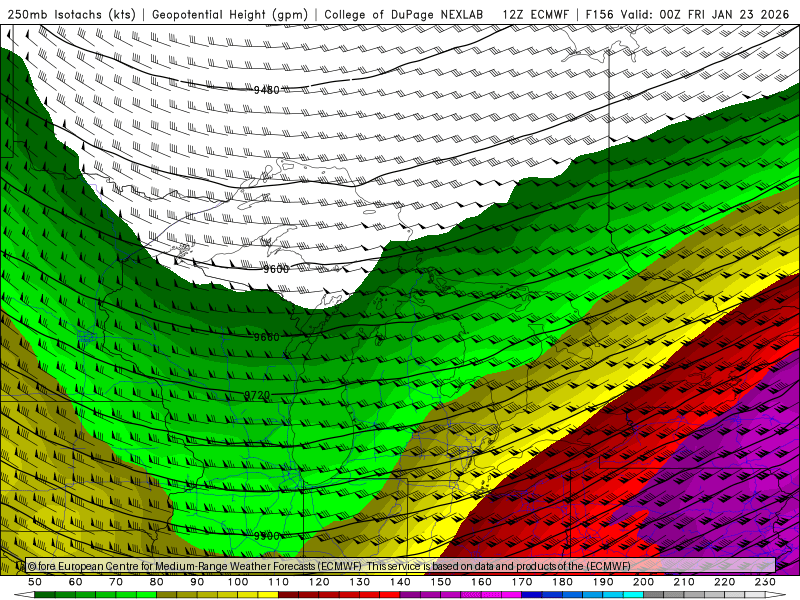Click the 'F156' forecast hour text
This screenshot has width=800, height=600.
(599, 15)
